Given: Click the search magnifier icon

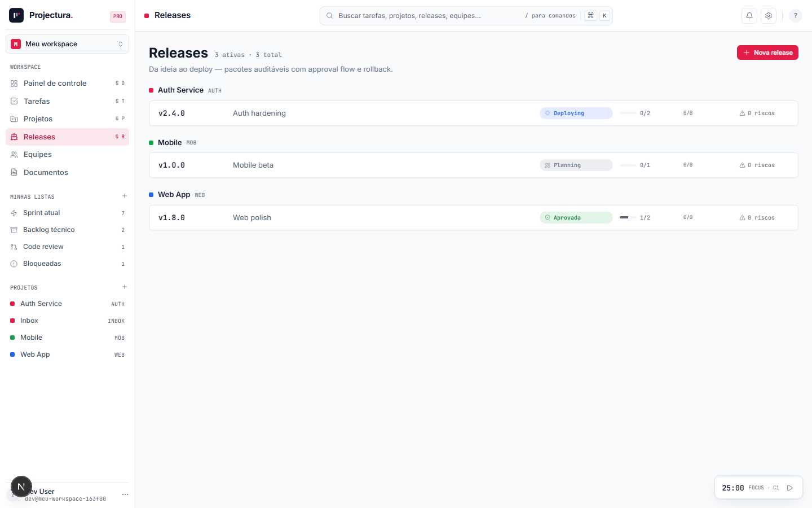Looking at the screenshot, I should coord(329,16).
